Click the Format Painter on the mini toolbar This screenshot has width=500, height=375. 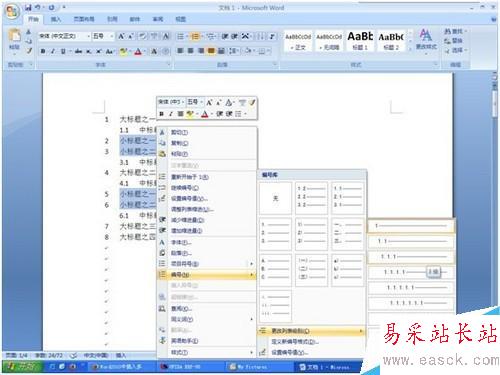click(x=252, y=102)
